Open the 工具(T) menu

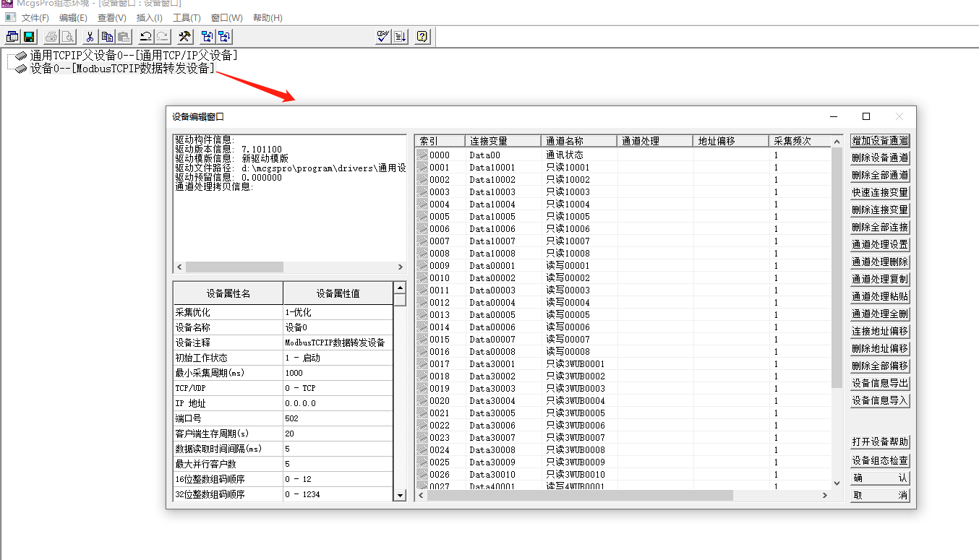pos(187,18)
